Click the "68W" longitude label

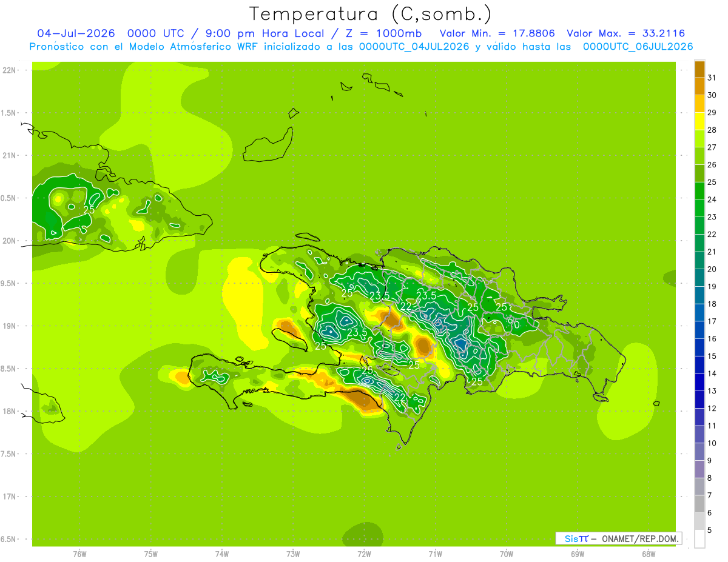click(x=649, y=554)
